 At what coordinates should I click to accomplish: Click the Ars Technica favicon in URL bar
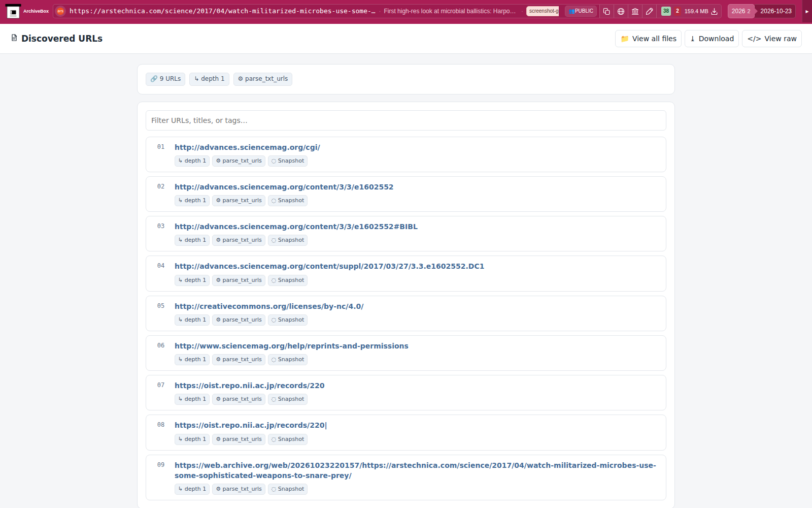(60, 11)
